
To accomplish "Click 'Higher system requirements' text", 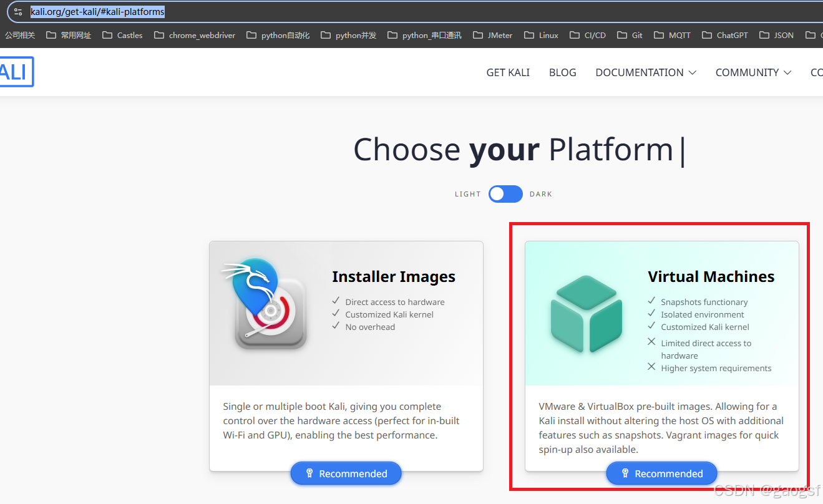I will point(716,368).
